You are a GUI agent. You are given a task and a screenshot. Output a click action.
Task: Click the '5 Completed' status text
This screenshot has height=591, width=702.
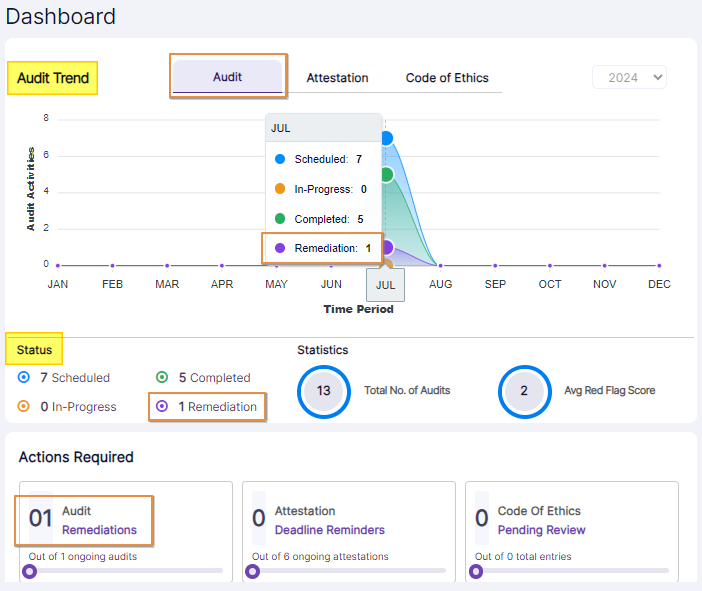click(x=214, y=377)
